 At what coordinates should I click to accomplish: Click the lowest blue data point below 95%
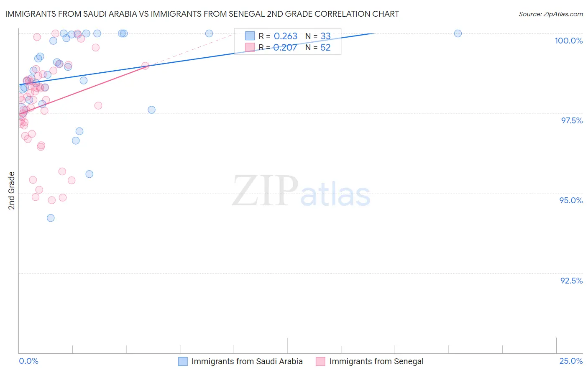pyautogui.click(x=51, y=218)
